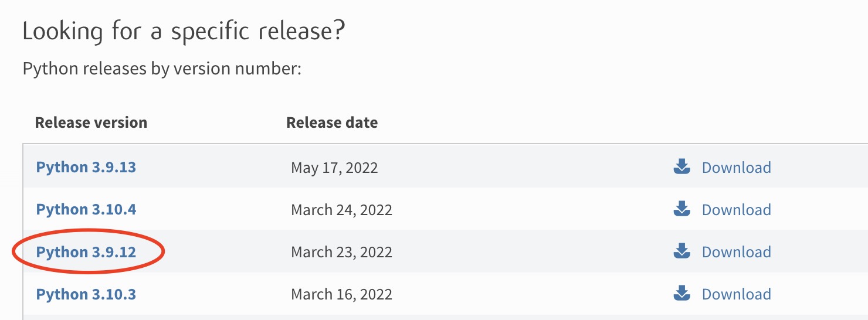Click the "Python releases by version number" text
The height and width of the screenshot is (320, 868).
point(162,69)
